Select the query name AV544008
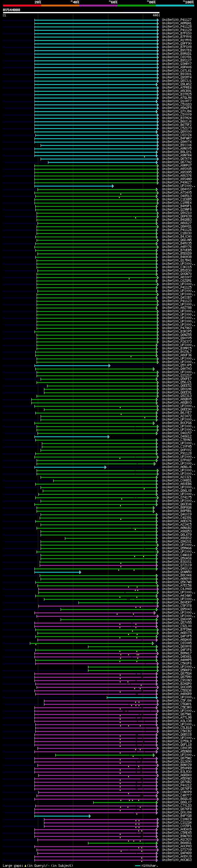 point(11,10)
